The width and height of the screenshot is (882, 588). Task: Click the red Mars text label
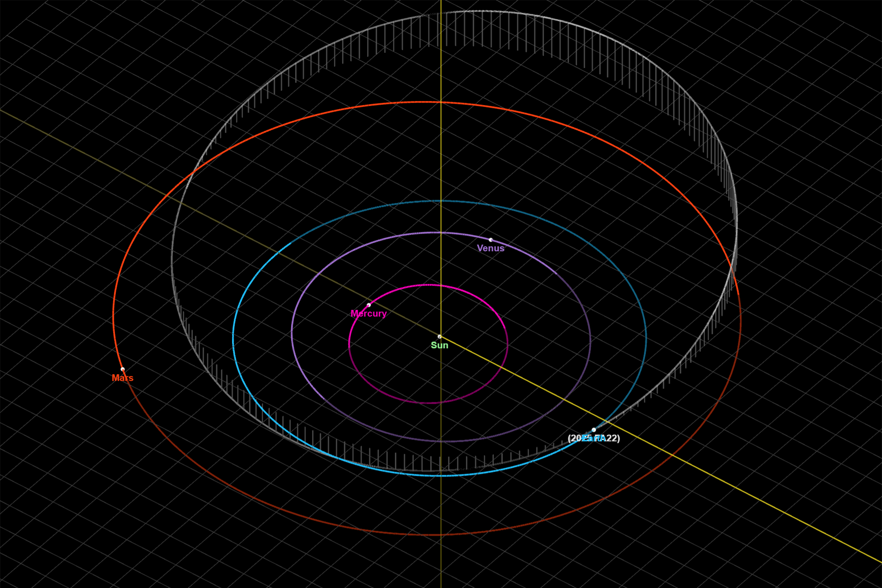(123, 378)
